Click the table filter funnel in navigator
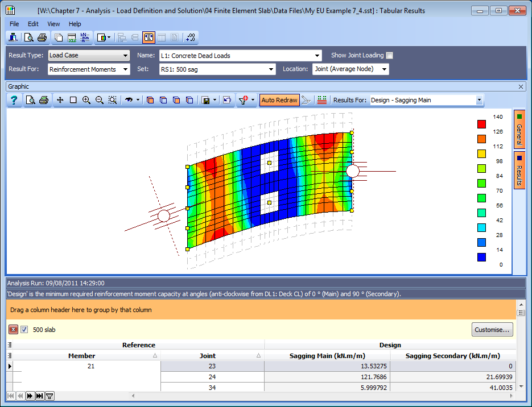The height and width of the screenshot is (407, 532). tap(50, 396)
